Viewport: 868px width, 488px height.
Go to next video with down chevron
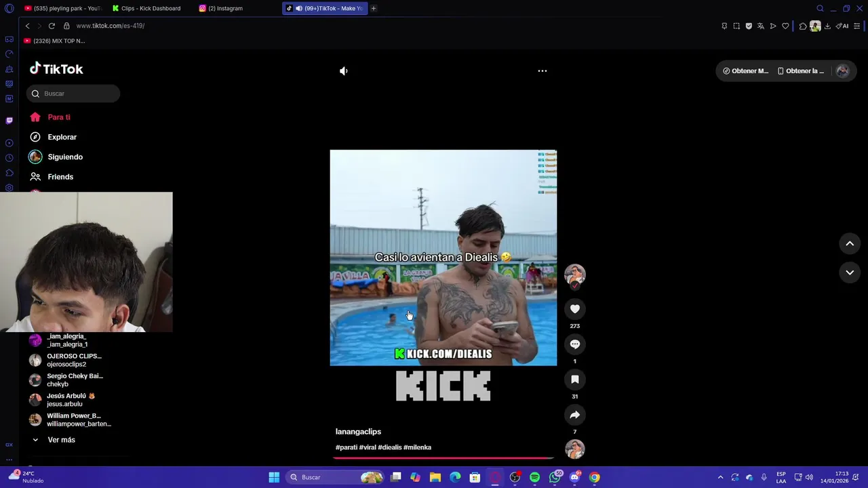coord(850,272)
